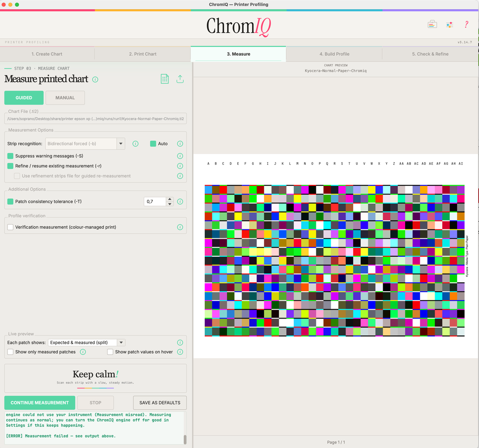Image resolution: width=479 pixels, height=448 pixels.
Task: Show info for refinement strips file option
Action: point(180,176)
